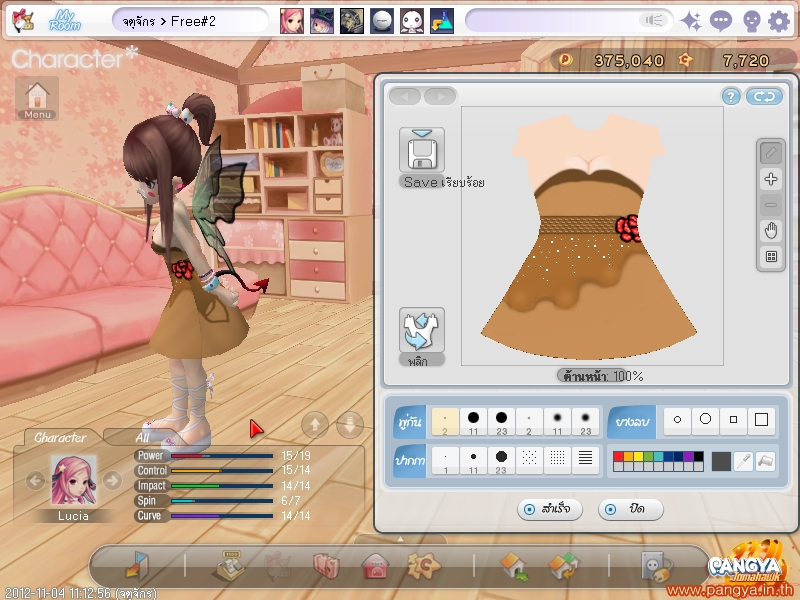Click the Lucia character portrait

click(x=73, y=481)
